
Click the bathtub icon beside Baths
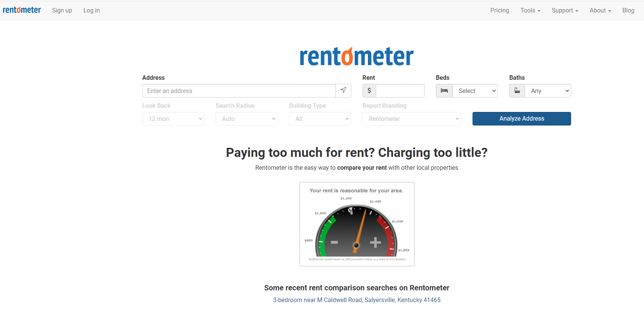pyautogui.click(x=517, y=91)
